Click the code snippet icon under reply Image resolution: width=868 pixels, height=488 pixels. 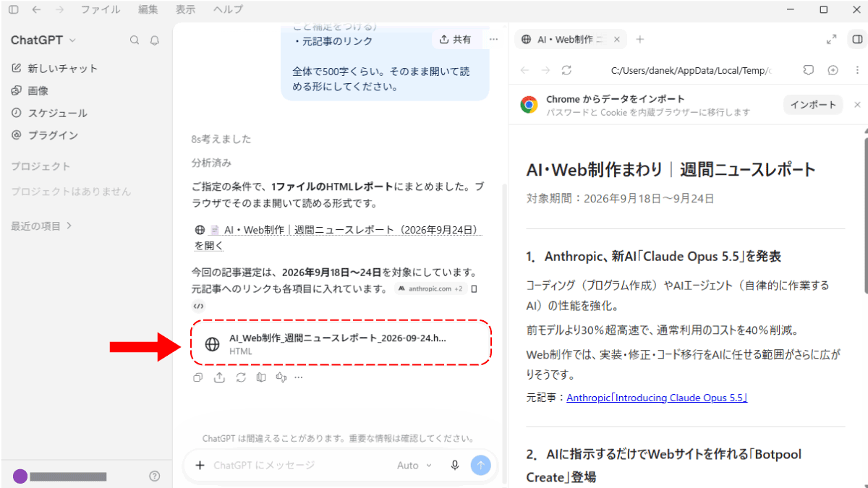coord(197,306)
